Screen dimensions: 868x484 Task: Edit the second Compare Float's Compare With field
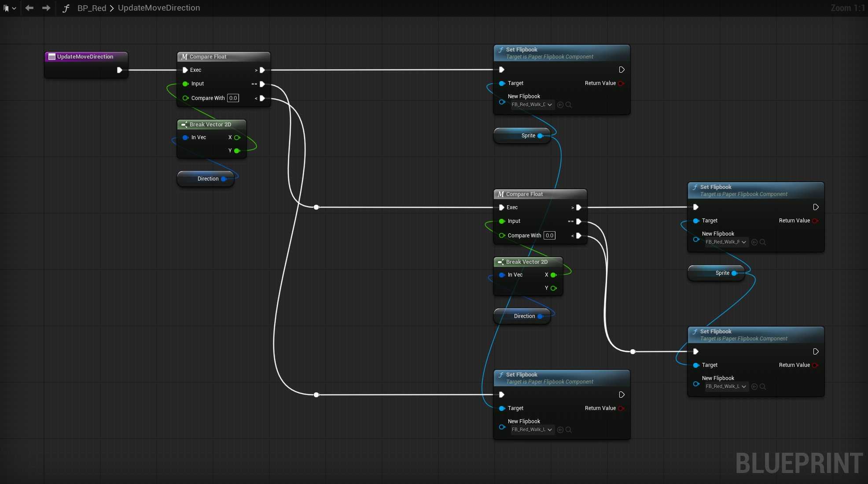point(549,236)
